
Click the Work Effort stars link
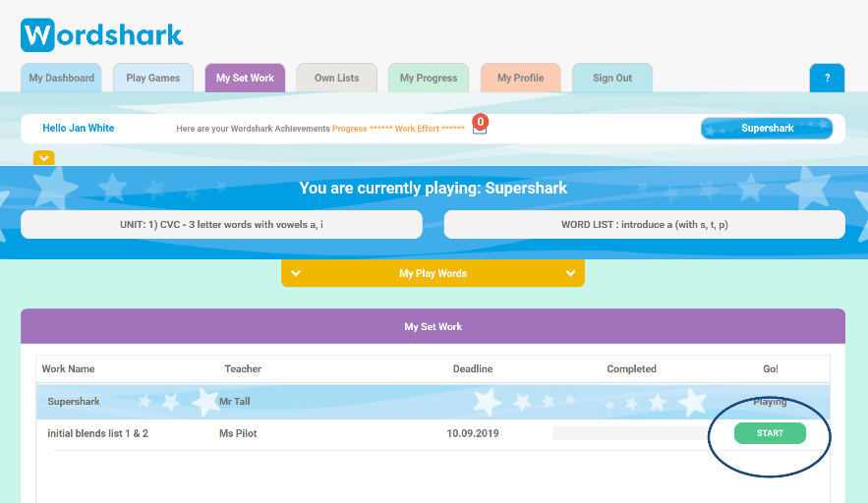pos(430,129)
